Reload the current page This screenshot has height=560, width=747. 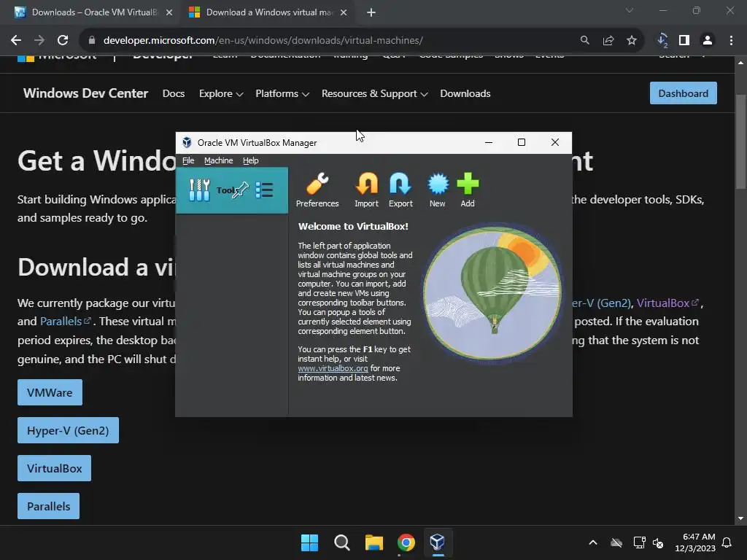pos(63,41)
